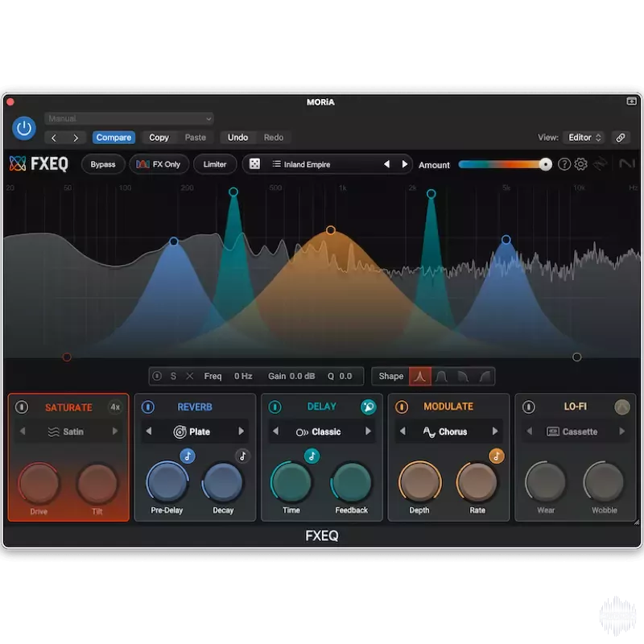Image resolution: width=644 pixels, height=644 pixels.
Task: Open the Satin saturation type menu
Action: [66, 431]
